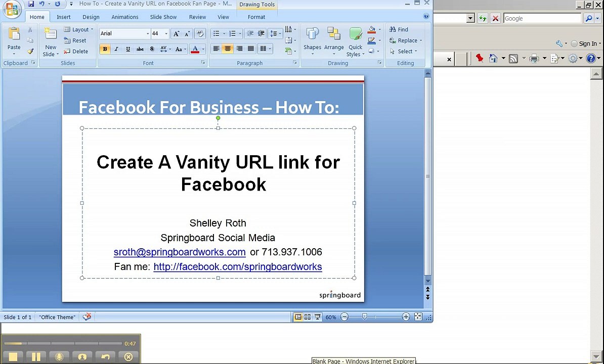Switch to the Slide Show tab
Viewport: 604px width, 364px height.
pyautogui.click(x=163, y=17)
